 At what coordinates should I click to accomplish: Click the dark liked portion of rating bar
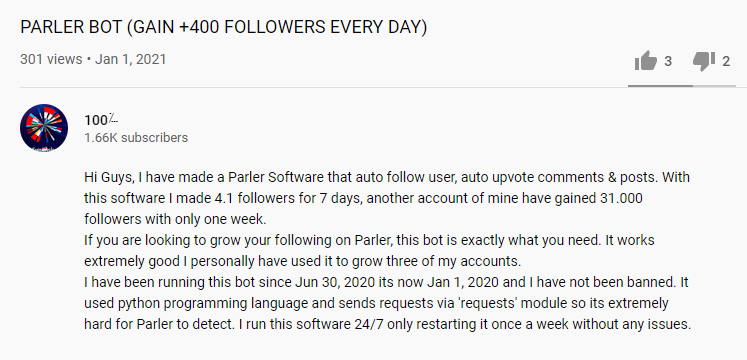660,86
